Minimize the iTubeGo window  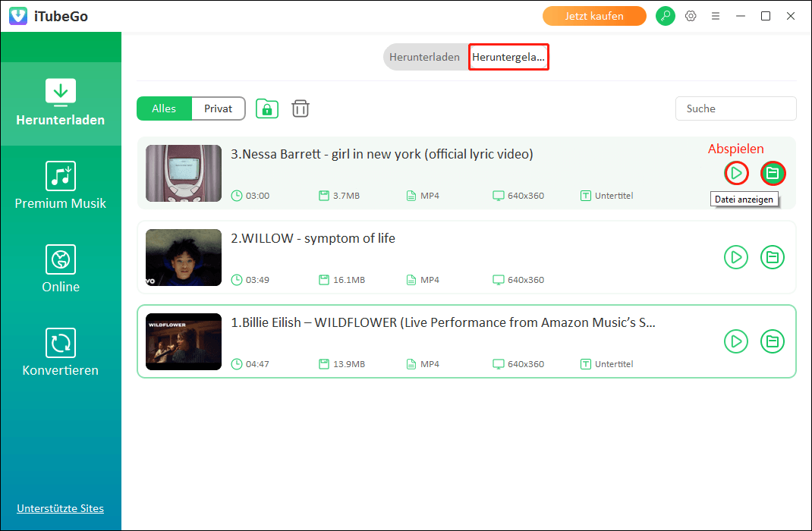click(741, 16)
